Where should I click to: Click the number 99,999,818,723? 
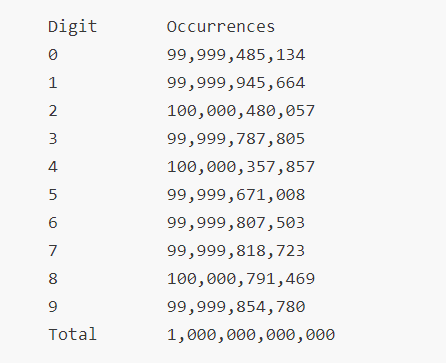(236, 251)
